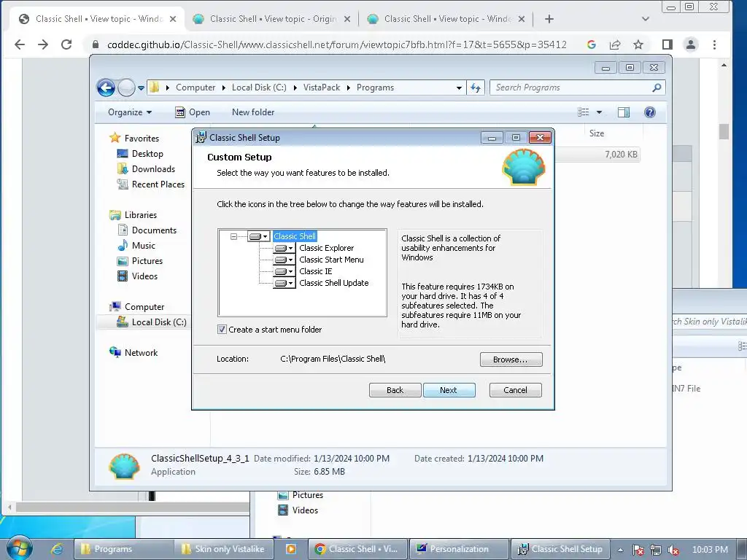This screenshot has height=560, width=747.
Task: Bookmark this page with star icon
Action: 638,44
